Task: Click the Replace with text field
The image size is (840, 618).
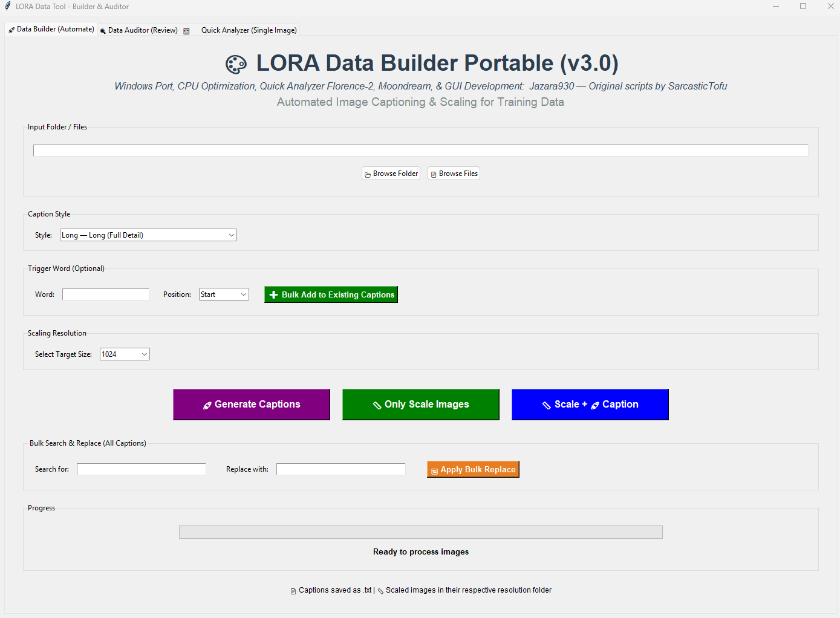Action: [x=341, y=469]
